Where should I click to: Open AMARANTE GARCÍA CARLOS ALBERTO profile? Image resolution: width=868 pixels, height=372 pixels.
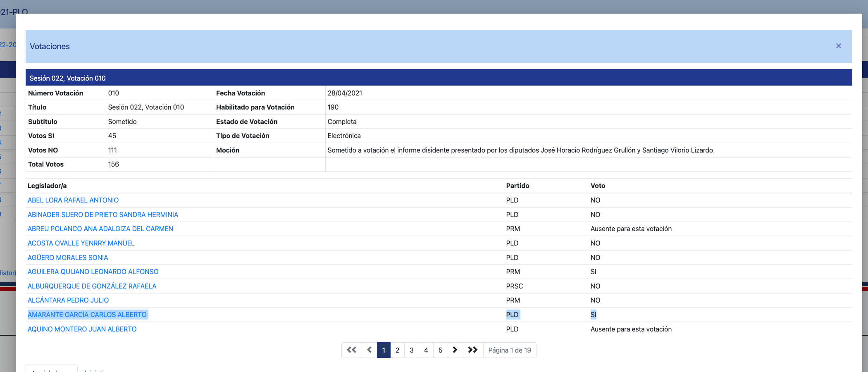[x=87, y=315]
